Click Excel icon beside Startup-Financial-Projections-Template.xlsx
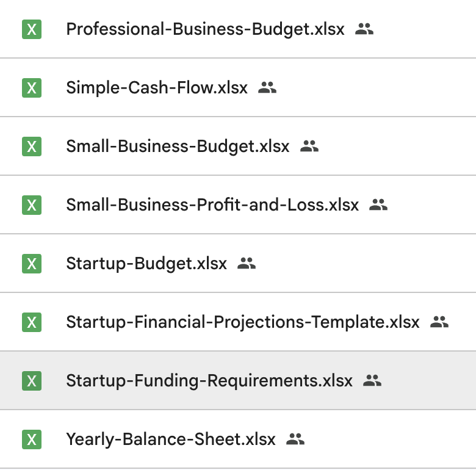Screen dimensions: 476x470 point(32,322)
